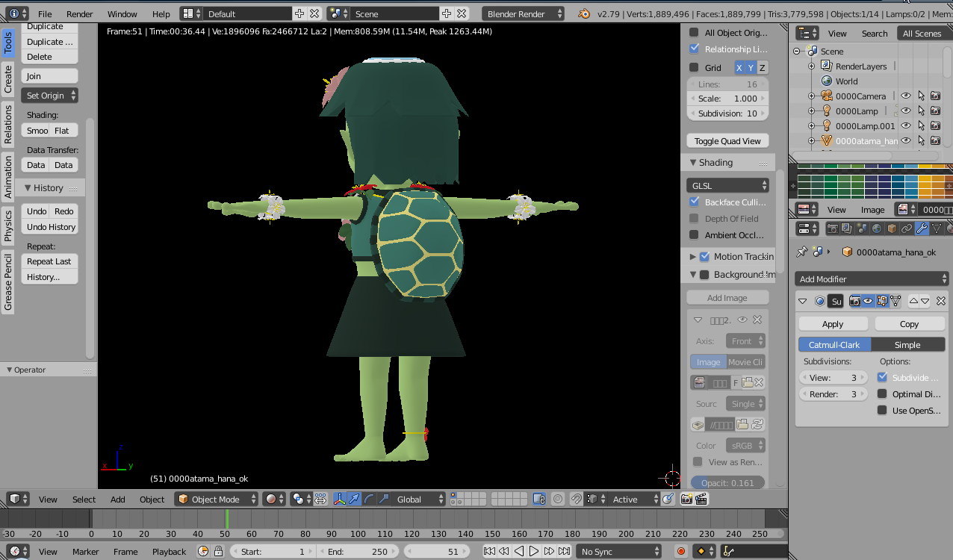Open the Object Mode dropdown

coord(217,499)
